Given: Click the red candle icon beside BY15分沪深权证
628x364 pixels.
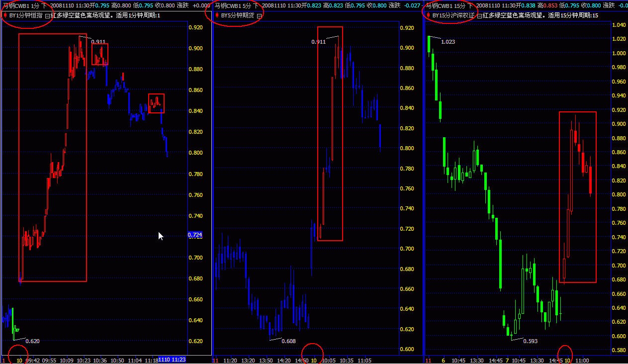Looking at the screenshot, I should 428,15.
